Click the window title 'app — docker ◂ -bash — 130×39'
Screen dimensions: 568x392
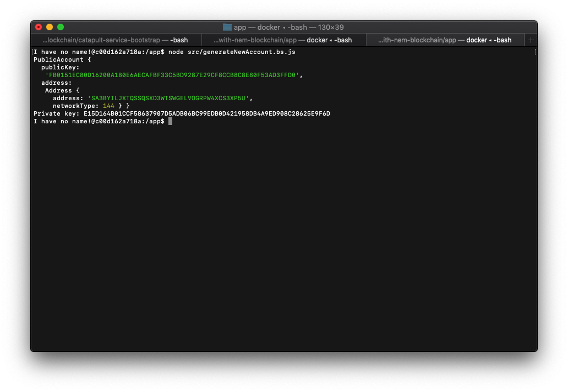[289, 27]
